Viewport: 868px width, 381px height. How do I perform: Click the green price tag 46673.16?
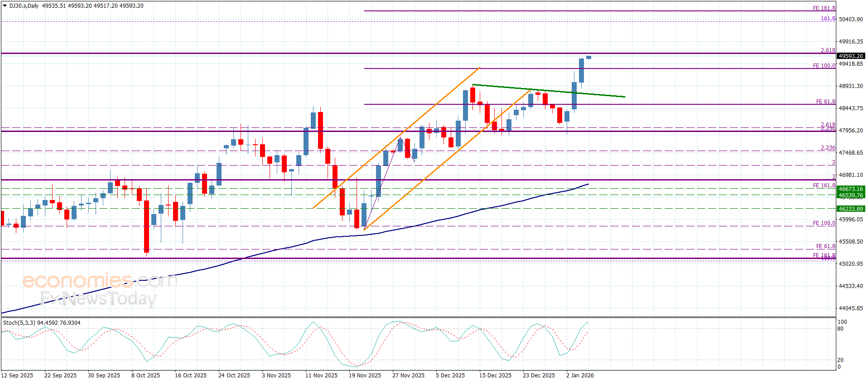tap(851, 189)
